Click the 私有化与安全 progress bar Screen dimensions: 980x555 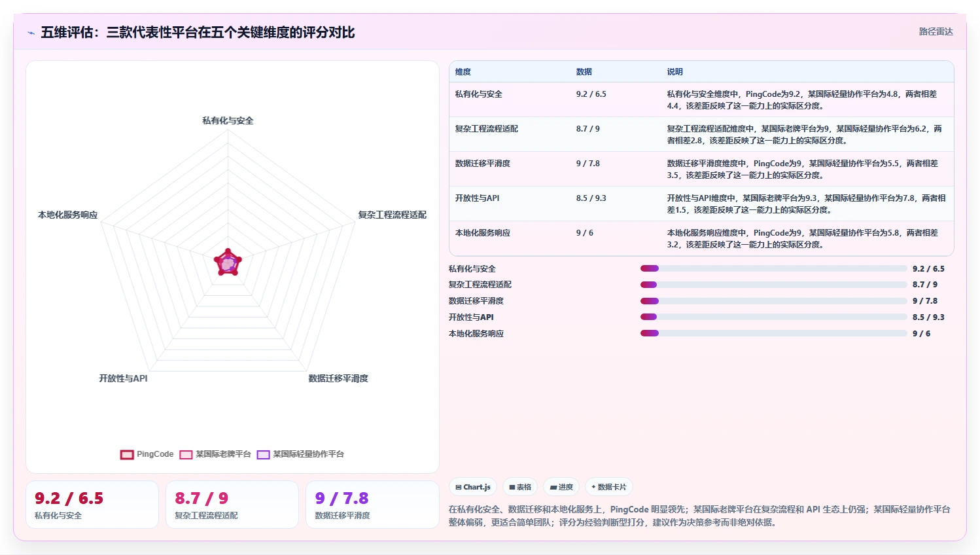774,268
